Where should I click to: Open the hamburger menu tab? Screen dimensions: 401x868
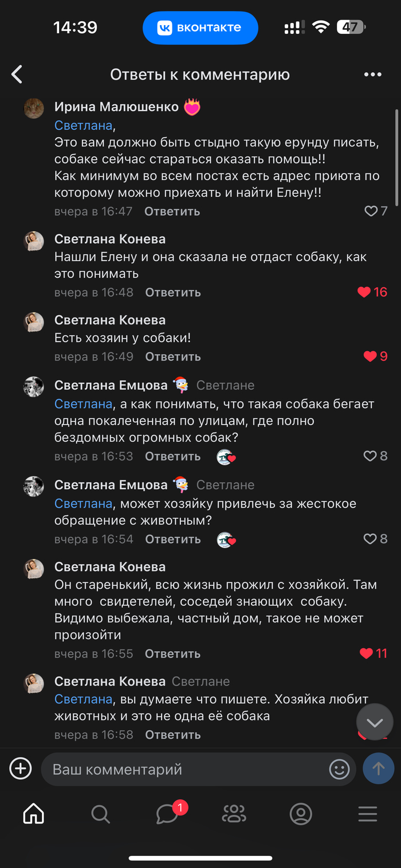(368, 814)
